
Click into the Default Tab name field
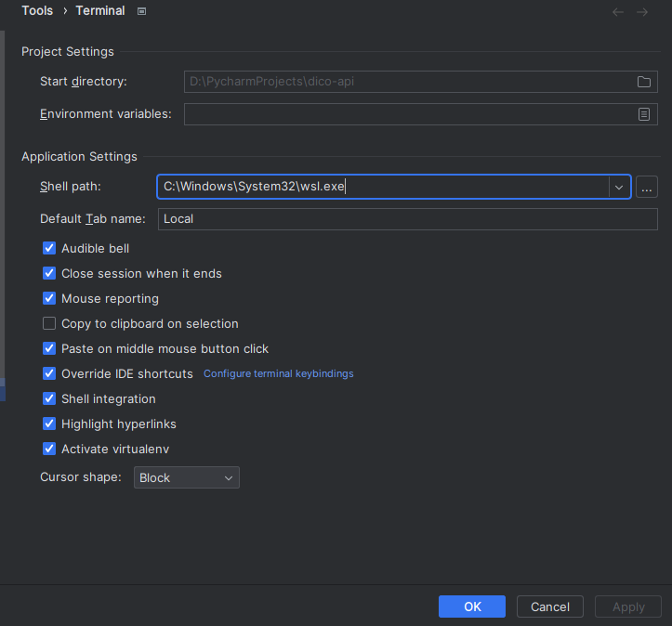(408, 219)
